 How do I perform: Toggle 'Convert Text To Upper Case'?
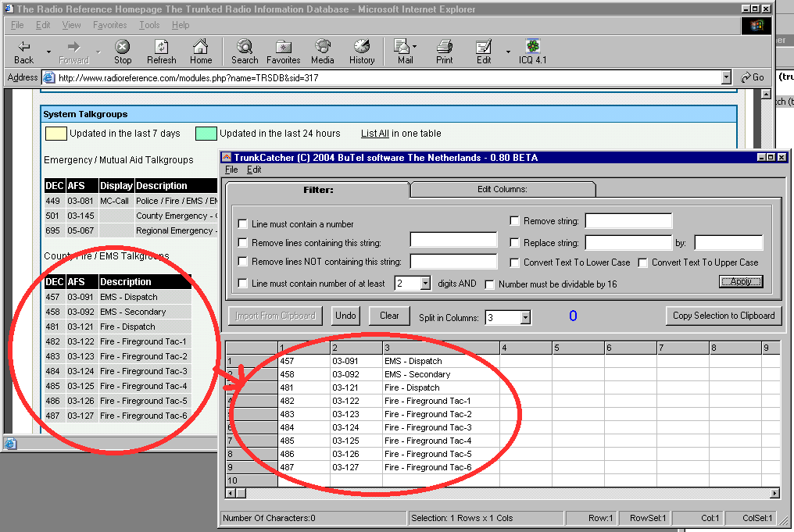pyautogui.click(x=642, y=262)
